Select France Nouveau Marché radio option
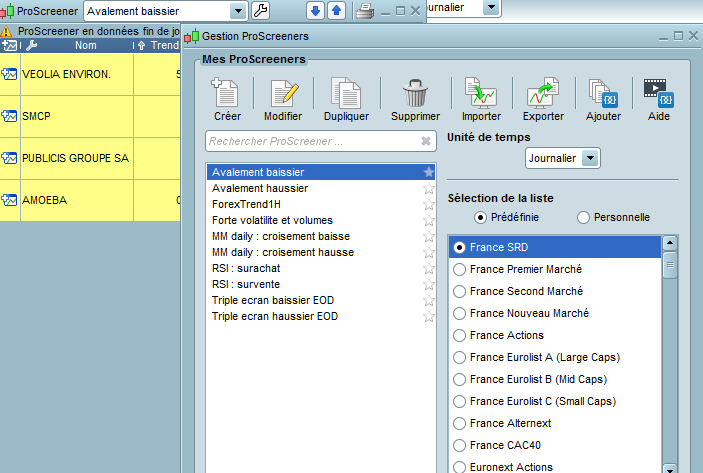This screenshot has height=473, width=703. pyautogui.click(x=460, y=313)
